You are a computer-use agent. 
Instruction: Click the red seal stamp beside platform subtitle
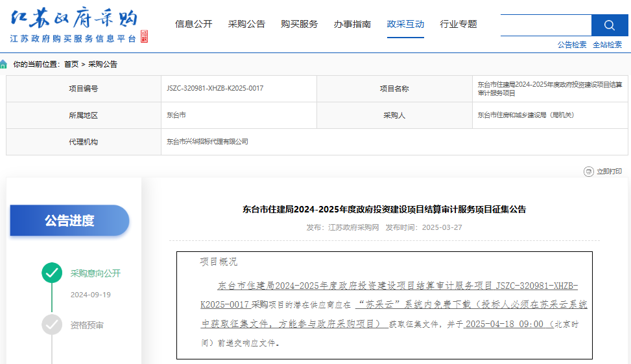coord(144,36)
